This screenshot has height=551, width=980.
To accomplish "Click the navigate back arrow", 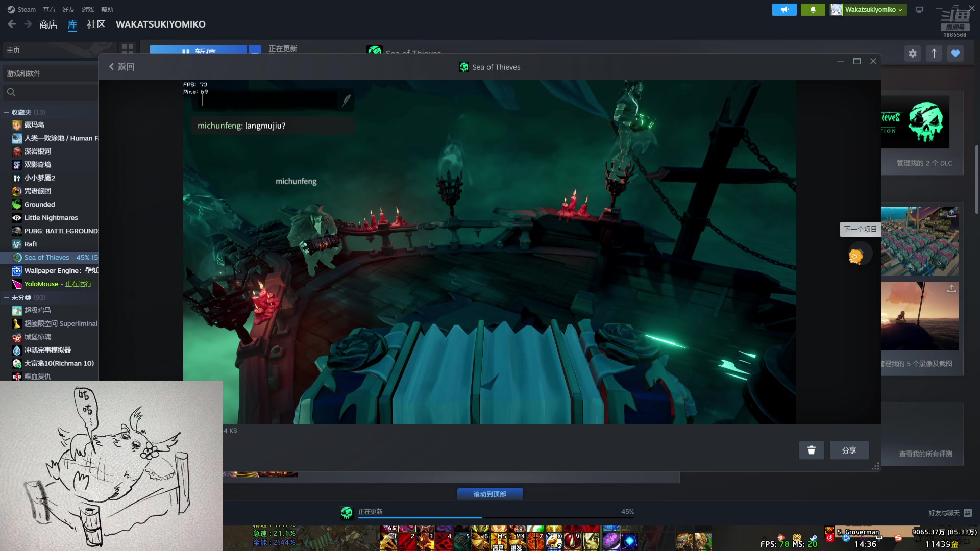I will (x=12, y=24).
